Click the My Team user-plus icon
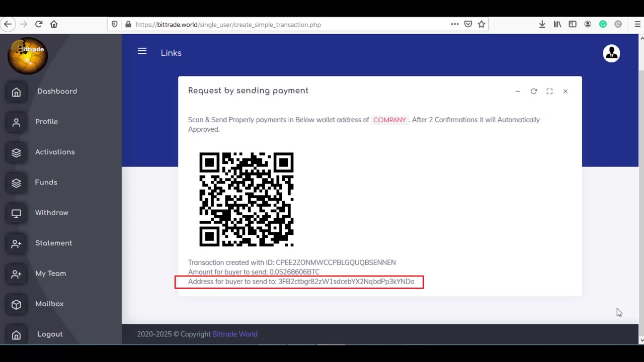The image size is (644, 362). point(16,274)
